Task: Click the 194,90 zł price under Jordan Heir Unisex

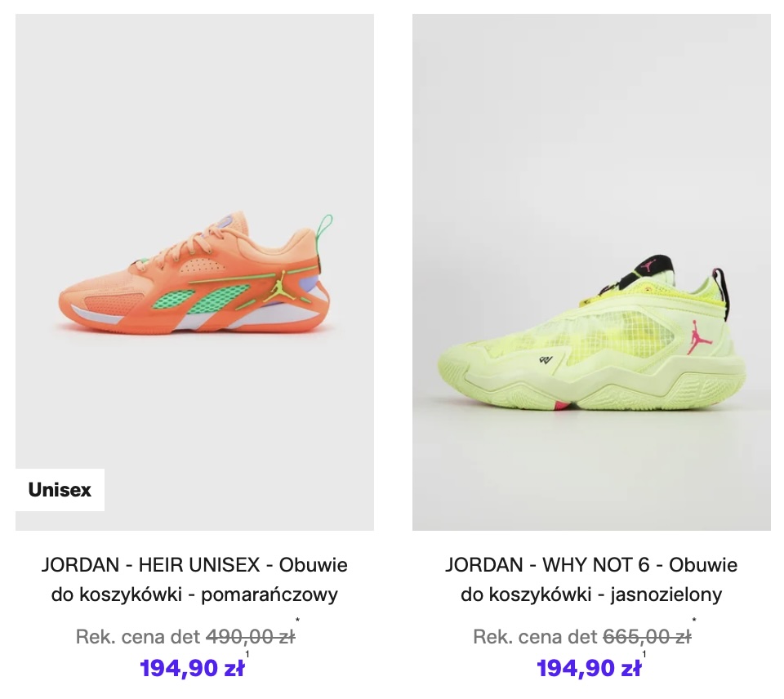Action: [192, 668]
